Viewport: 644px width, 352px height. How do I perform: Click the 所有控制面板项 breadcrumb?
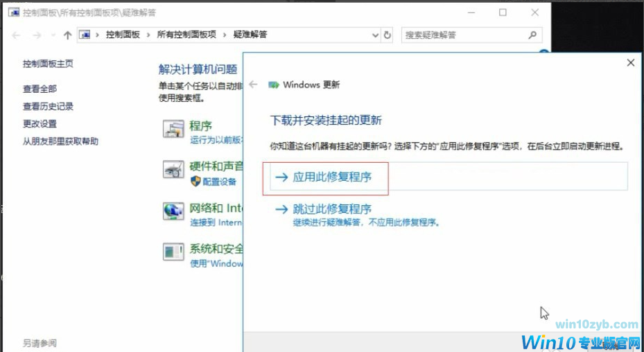[x=186, y=35]
